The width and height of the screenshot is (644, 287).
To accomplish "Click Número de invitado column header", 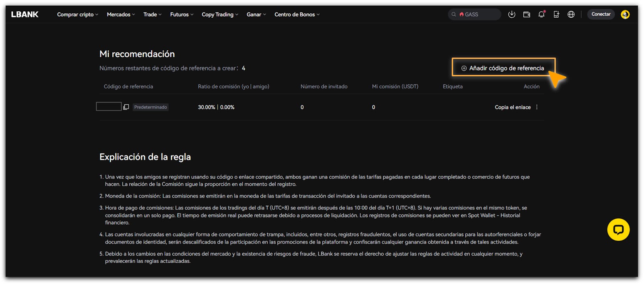I will (x=324, y=86).
